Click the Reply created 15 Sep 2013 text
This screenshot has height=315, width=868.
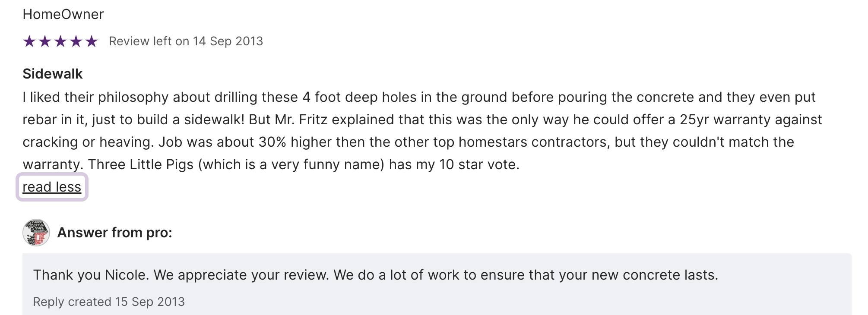(x=109, y=302)
